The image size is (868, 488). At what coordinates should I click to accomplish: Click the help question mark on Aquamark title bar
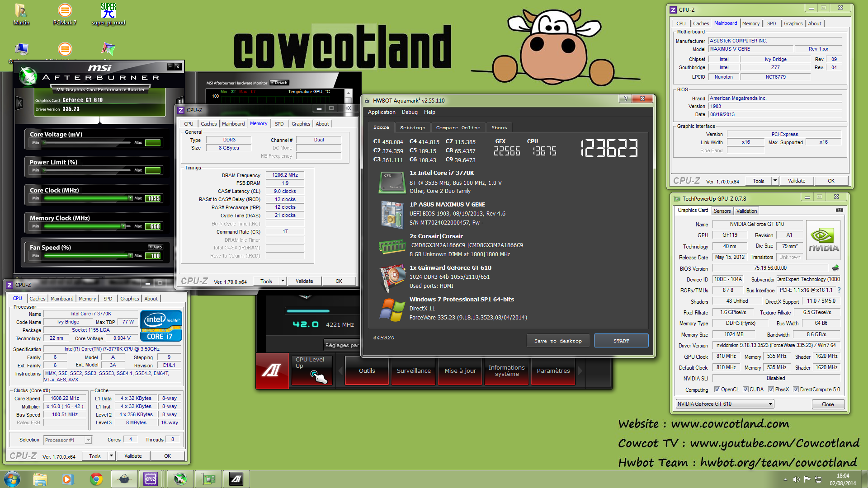coord(626,99)
